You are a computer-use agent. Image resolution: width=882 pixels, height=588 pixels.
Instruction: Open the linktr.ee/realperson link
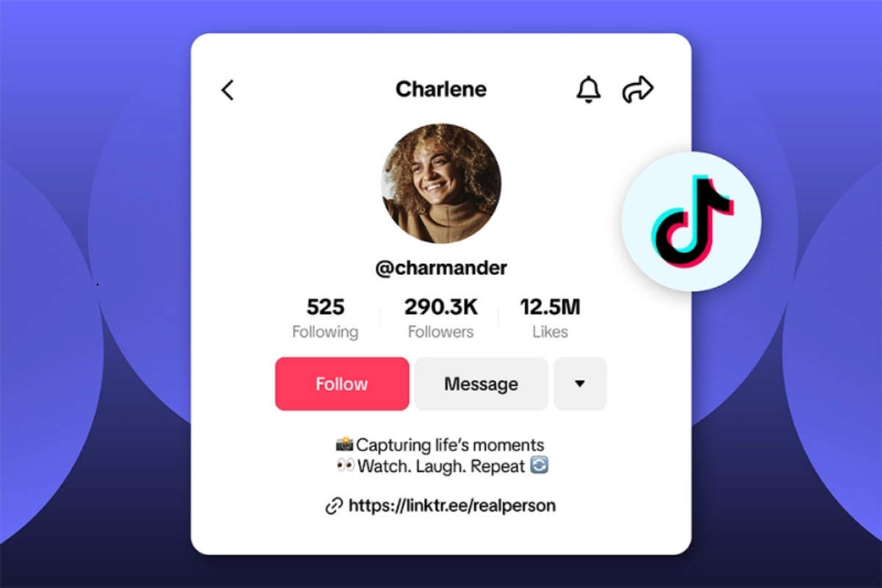(x=452, y=506)
